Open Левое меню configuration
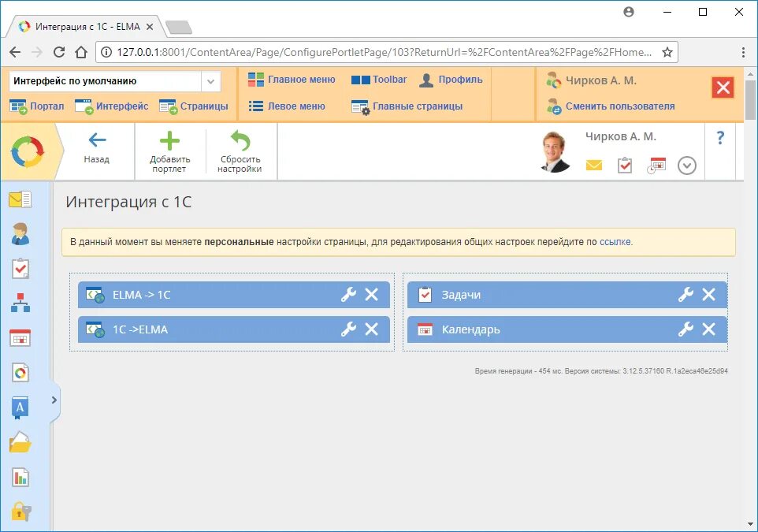758x532 pixels. point(287,106)
